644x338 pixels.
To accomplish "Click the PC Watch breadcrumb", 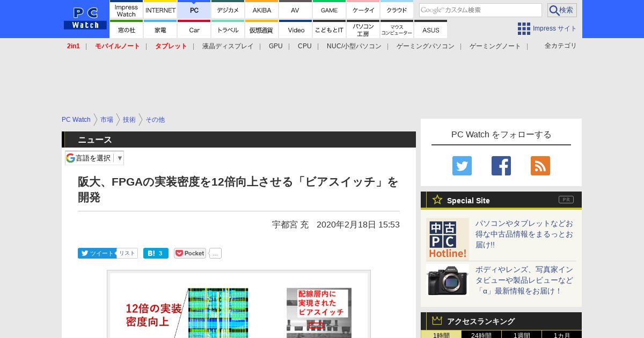I will pos(76,120).
